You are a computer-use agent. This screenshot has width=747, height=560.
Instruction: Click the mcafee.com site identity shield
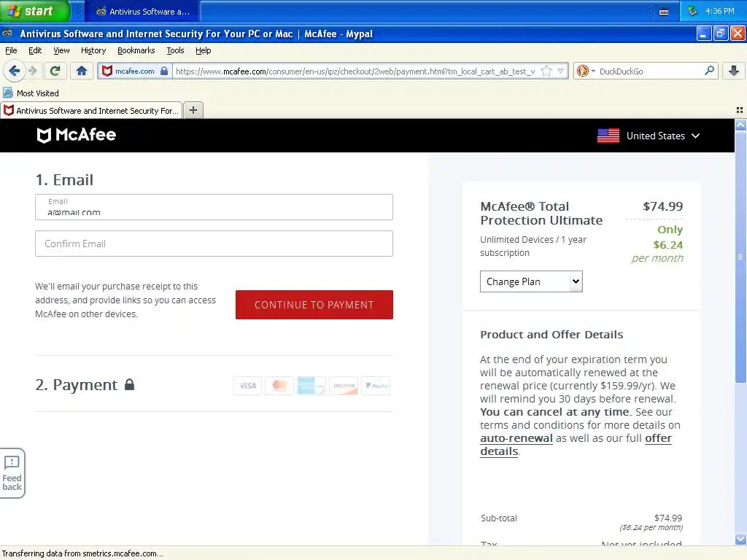tap(108, 71)
